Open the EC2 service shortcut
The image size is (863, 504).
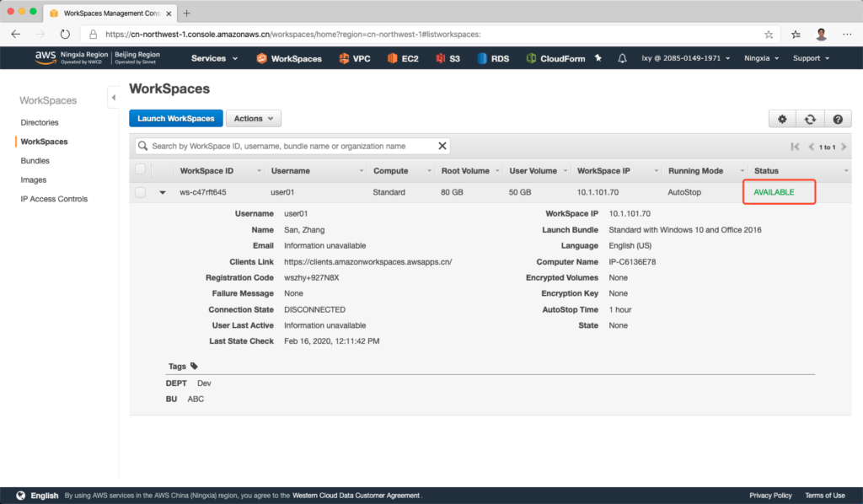(x=403, y=58)
